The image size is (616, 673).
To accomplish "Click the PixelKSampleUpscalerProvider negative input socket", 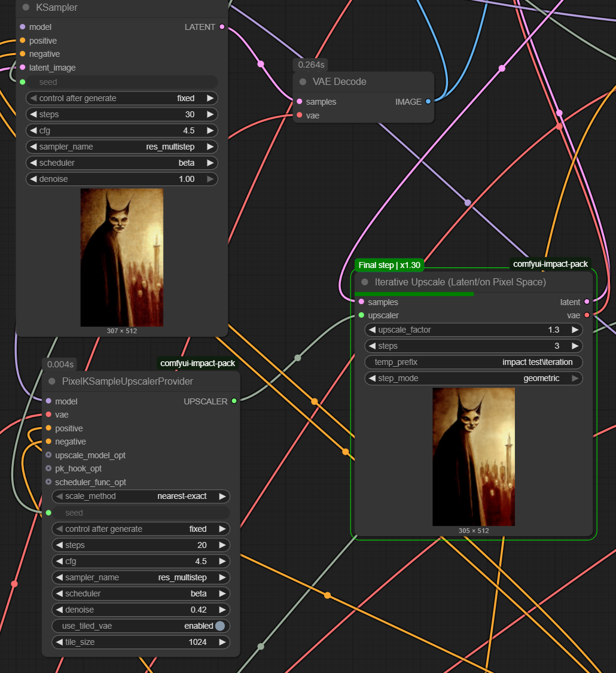I will tap(48, 441).
